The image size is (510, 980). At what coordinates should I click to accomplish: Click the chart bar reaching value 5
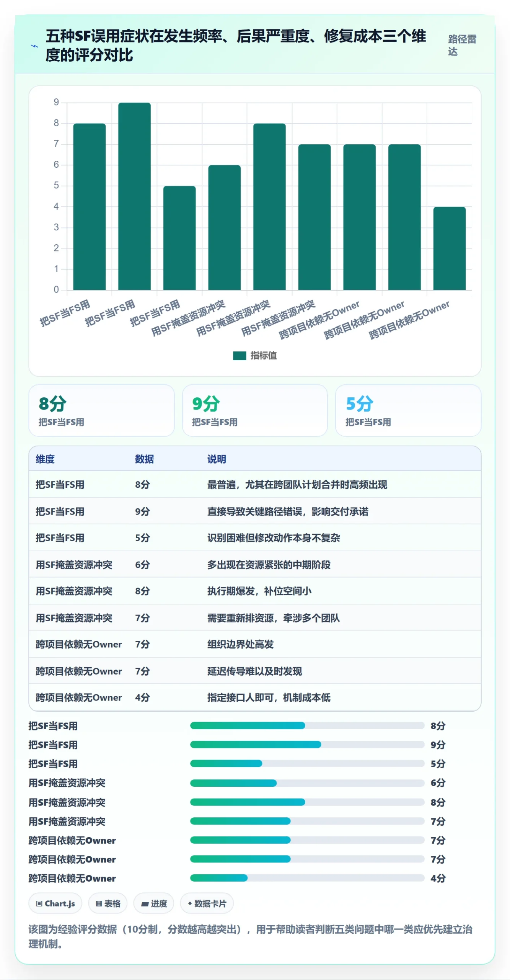coord(179,238)
